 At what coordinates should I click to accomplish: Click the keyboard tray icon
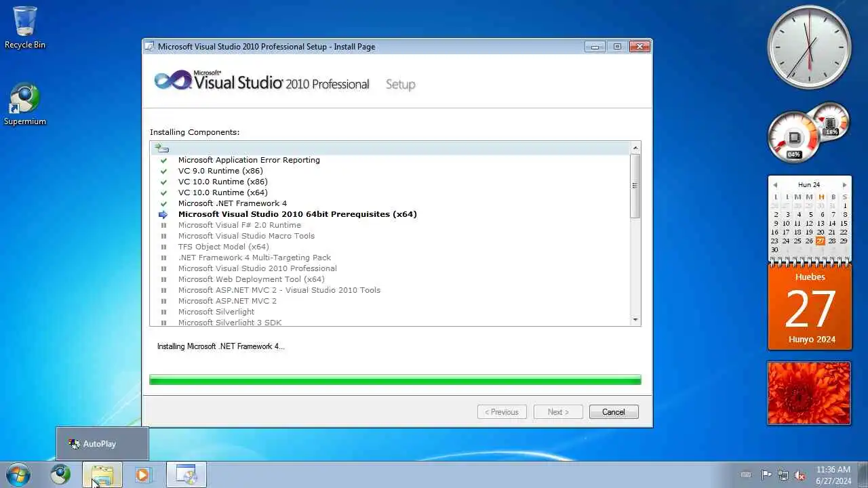pyautogui.click(x=746, y=475)
